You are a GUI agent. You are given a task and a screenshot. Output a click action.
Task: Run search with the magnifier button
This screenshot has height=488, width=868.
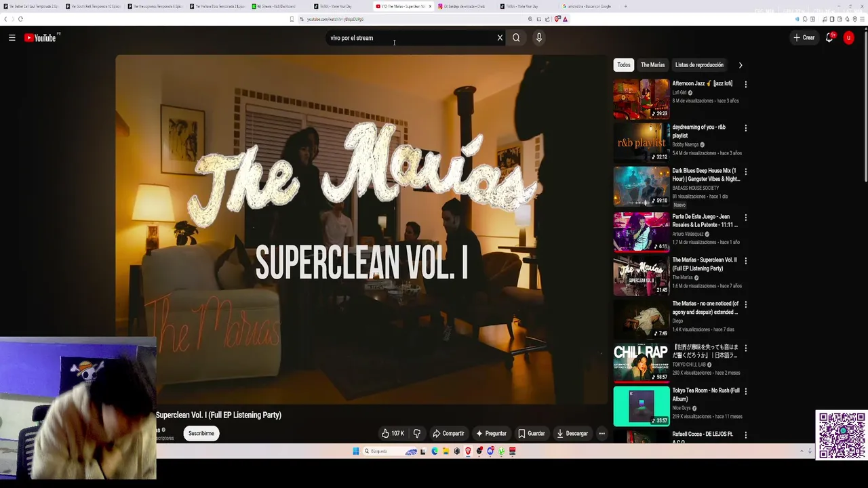click(x=516, y=38)
